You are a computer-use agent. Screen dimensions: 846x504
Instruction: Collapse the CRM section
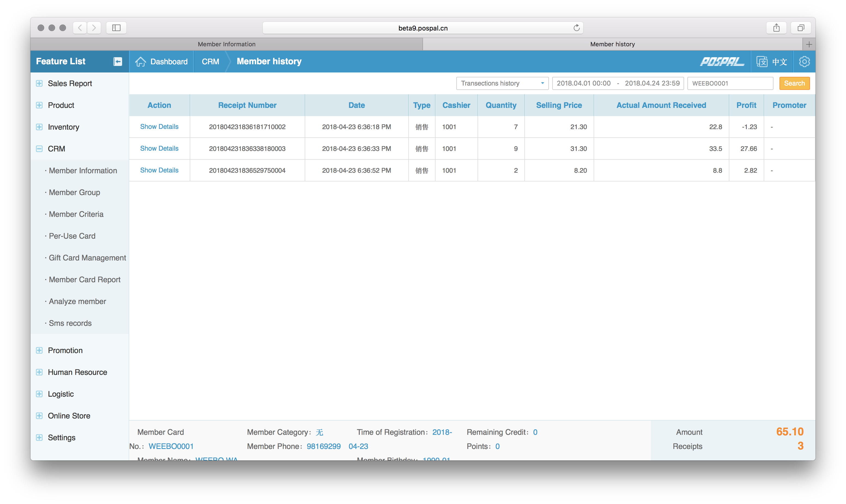(40, 149)
